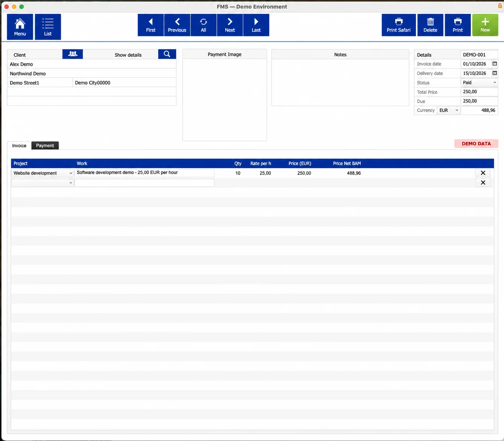Switch to the Invoice tab
This screenshot has height=441, width=504.
tap(19, 145)
